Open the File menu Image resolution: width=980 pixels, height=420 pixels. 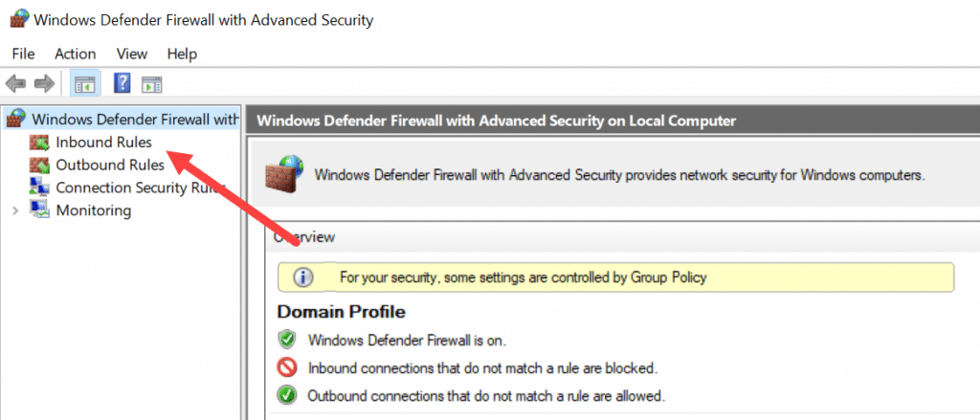pos(23,54)
